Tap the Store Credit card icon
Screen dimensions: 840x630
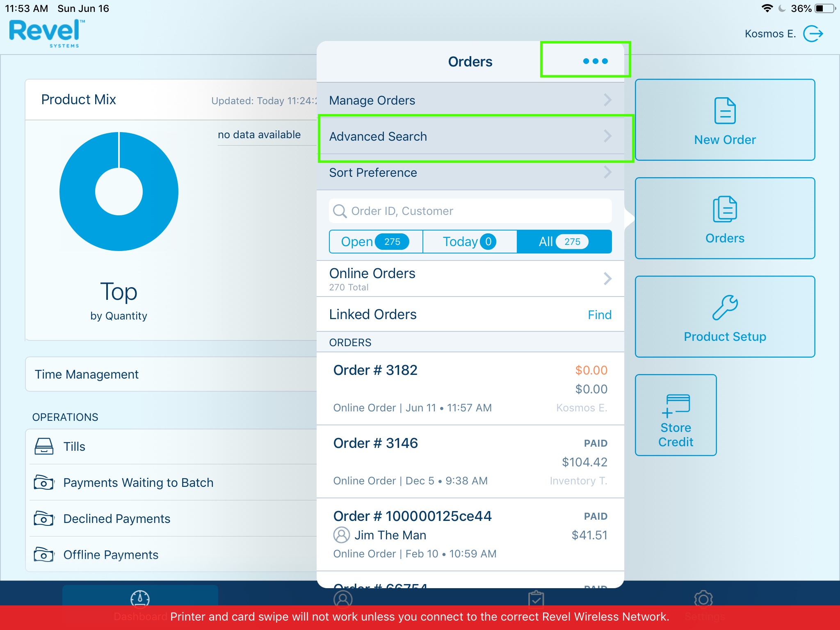[x=676, y=406]
